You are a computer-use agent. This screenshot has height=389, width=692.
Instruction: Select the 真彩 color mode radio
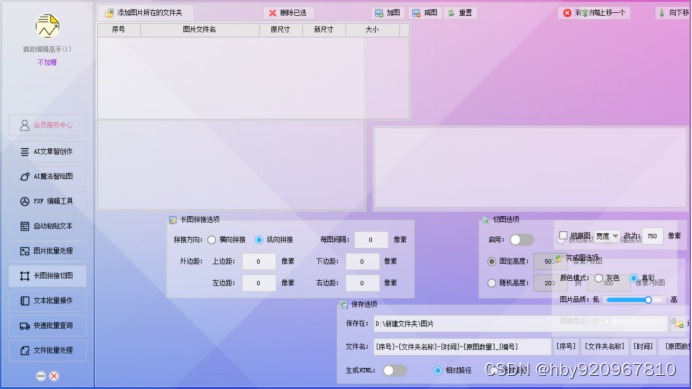pyautogui.click(x=634, y=278)
